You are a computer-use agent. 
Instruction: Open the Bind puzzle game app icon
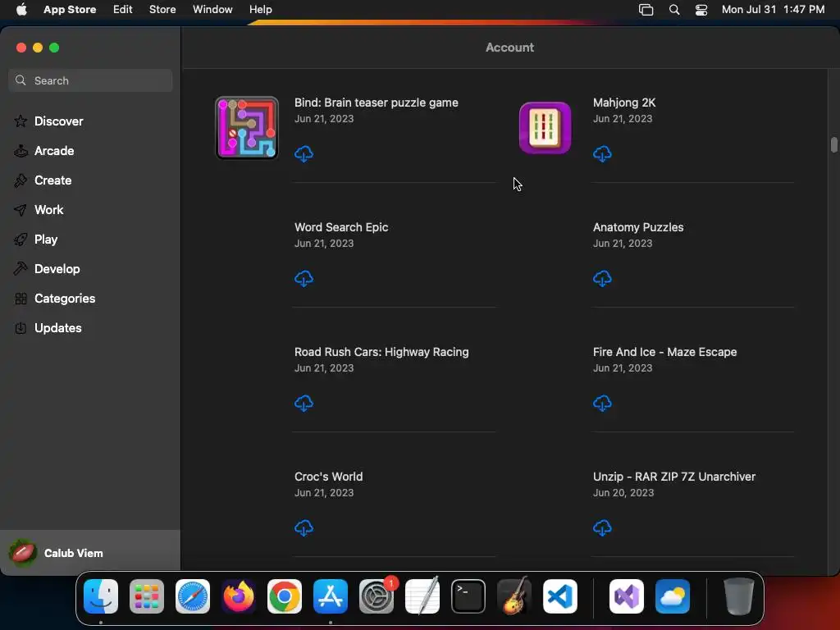(246, 127)
